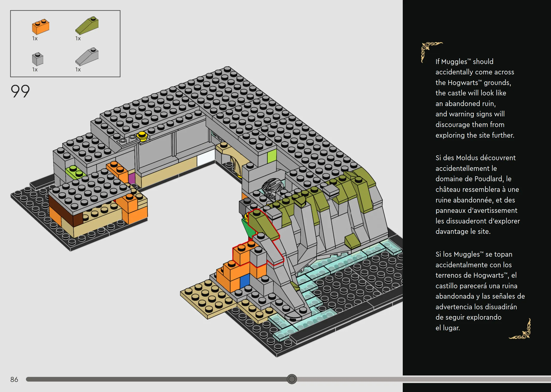Click the French text 'Si des Moldus découvrent'
This screenshot has width=551, height=392.
[476, 158]
